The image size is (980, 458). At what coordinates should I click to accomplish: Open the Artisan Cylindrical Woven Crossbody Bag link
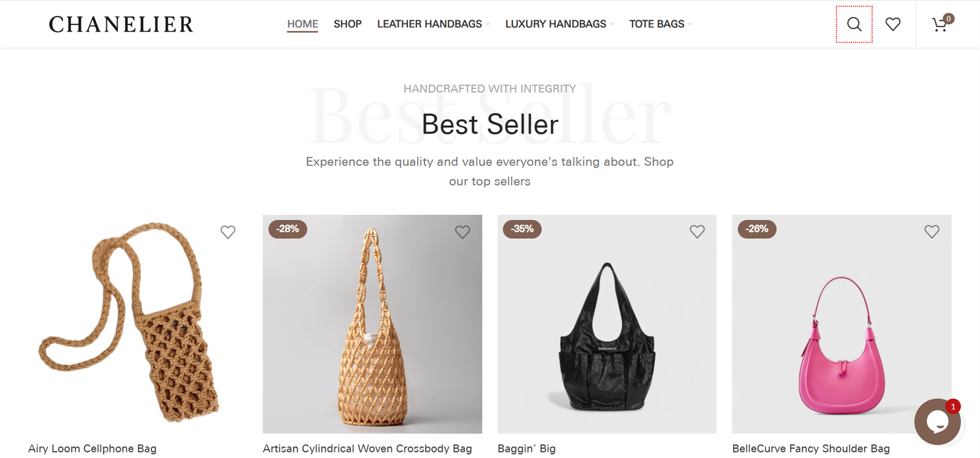(x=367, y=448)
